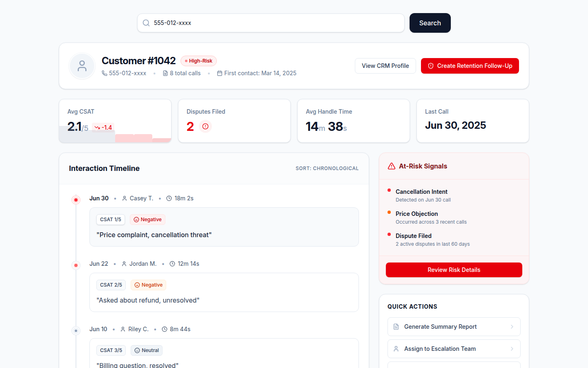Click the search magnifier icon
Viewport: 588px width, 368px height.
pyautogui.click(x=146, y=23)
